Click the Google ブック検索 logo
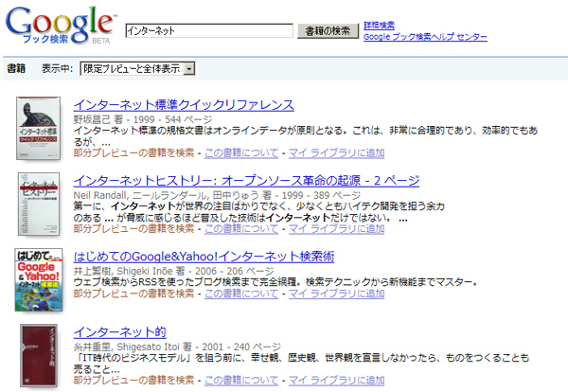 [x=61, y=26]
